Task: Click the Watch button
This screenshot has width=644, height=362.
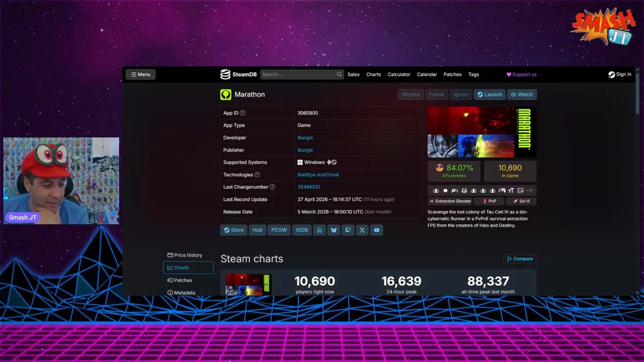Action: (522, 95)
